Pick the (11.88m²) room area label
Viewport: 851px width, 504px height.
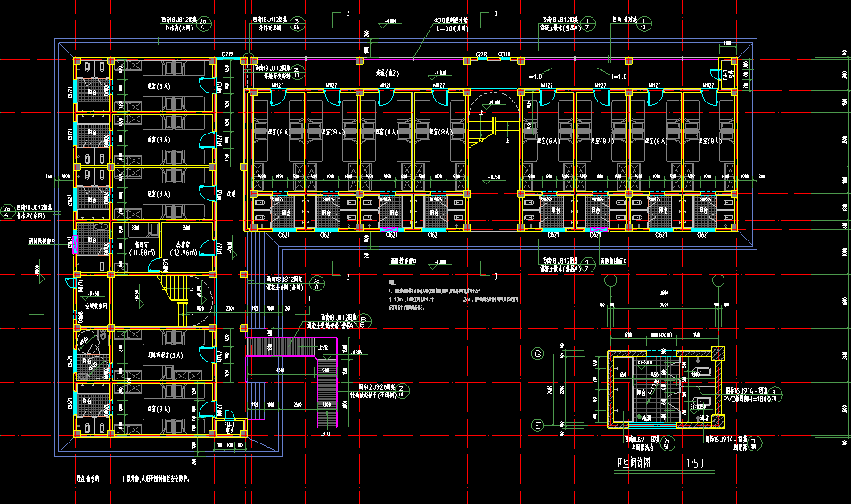[143, 252]
